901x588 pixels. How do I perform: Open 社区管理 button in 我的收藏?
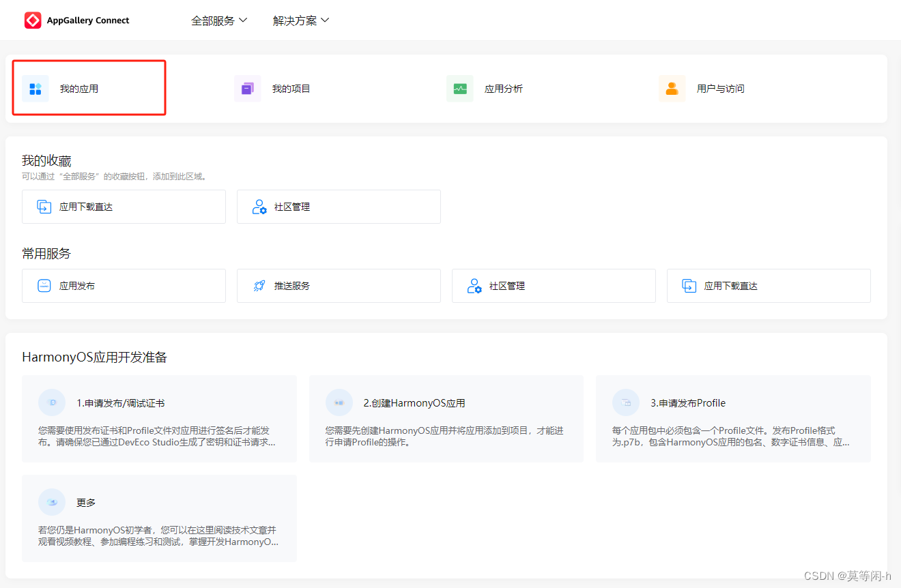[x=339, y=207]
